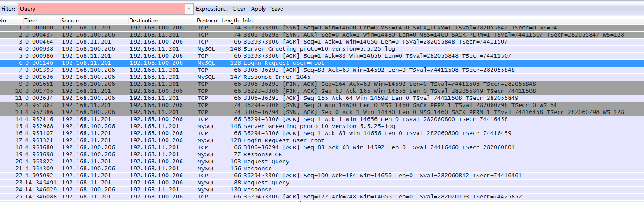
Task: Select packet 16 at time 4.953107
Action: tap(322, 133)
